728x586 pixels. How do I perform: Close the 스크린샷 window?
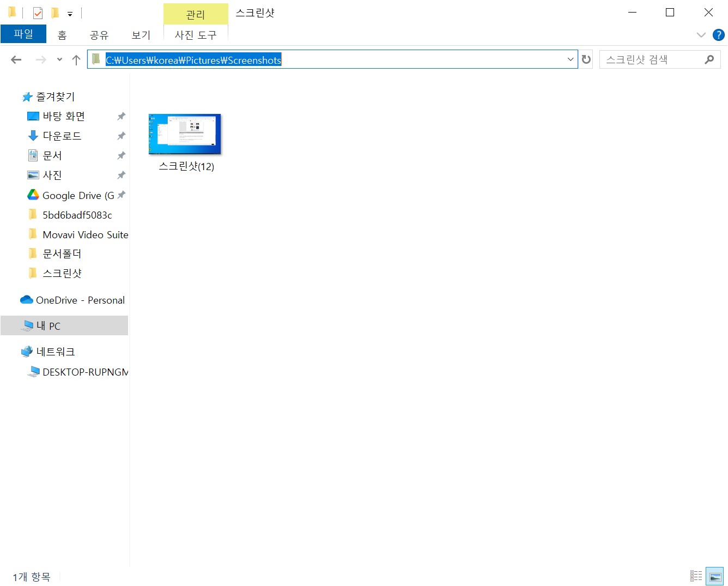coord(708,13)
